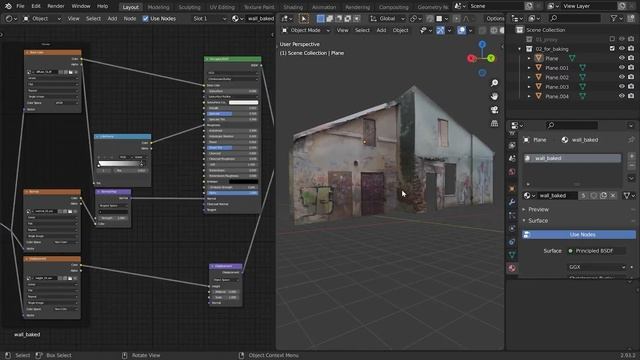Click the new material copy icon
This screenshot has width=640, height=360.
(603, 196)
